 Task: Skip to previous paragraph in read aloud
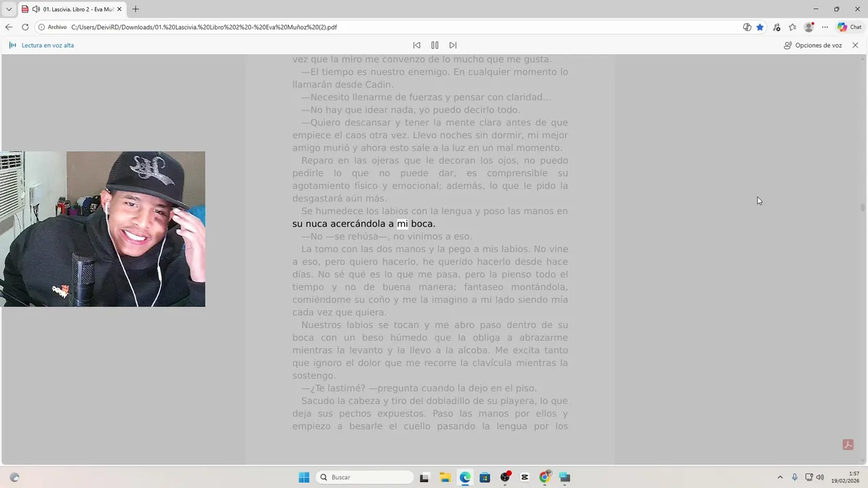[x=416, y=45]
